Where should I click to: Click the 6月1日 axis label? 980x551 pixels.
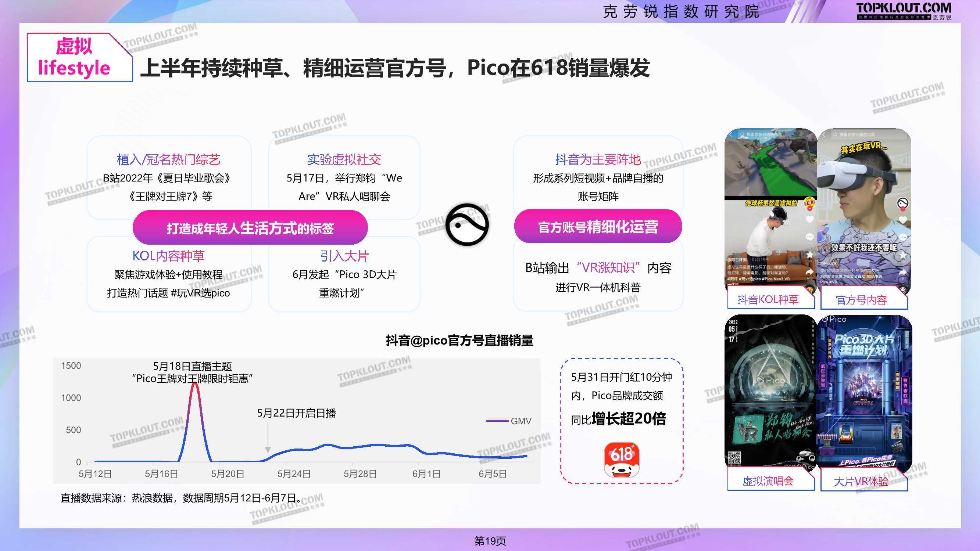(426, 474)
